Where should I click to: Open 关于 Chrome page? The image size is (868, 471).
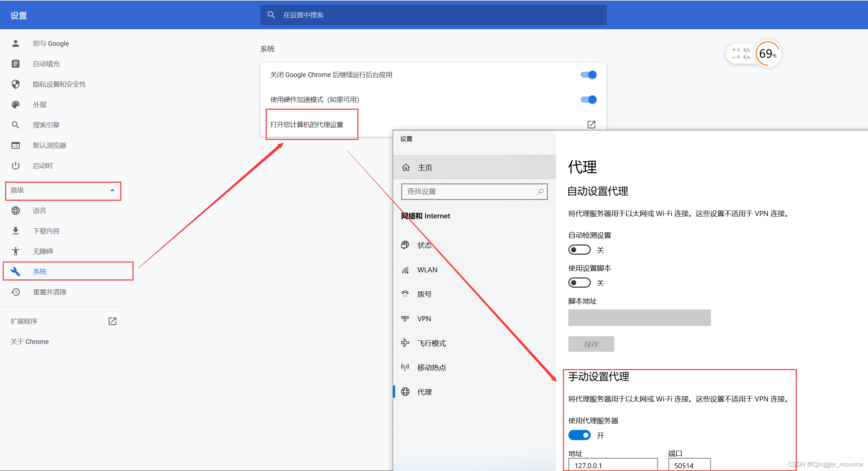(30, 342)
